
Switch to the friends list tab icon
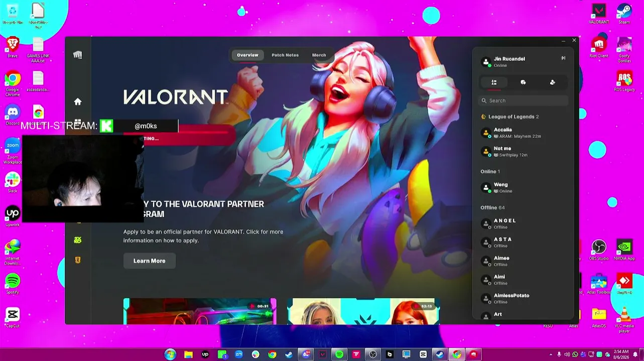(494, 82)
